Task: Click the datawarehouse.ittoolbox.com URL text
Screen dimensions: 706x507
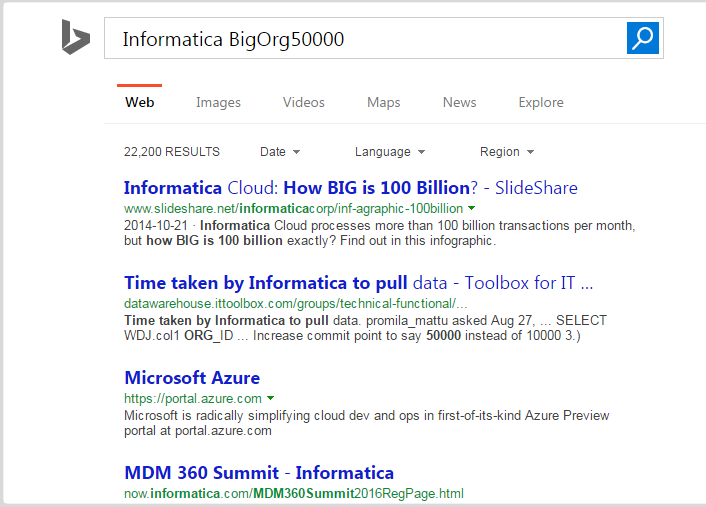Action: pos(295,303)
